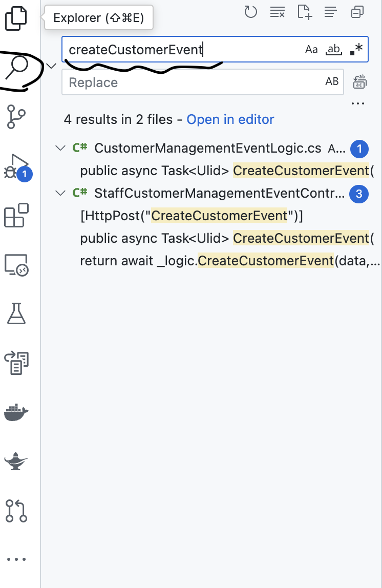Open the Explorer view

point(16,19)
